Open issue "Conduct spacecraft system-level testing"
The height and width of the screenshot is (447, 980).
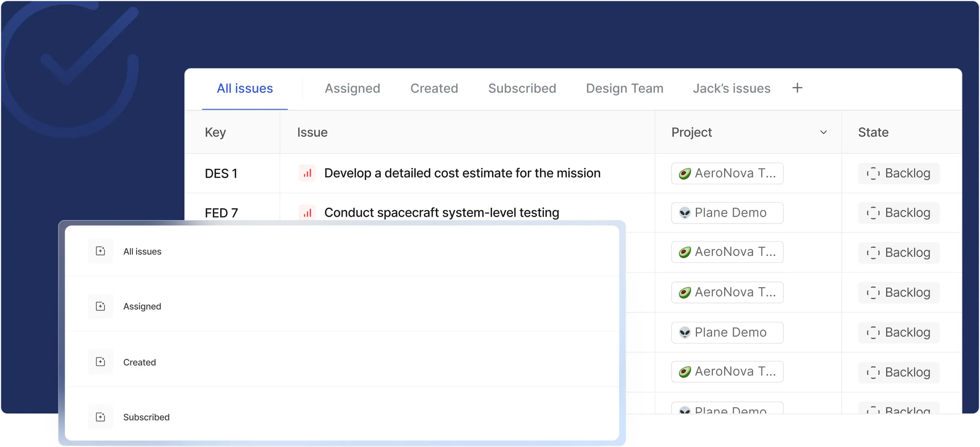point(441,212)
